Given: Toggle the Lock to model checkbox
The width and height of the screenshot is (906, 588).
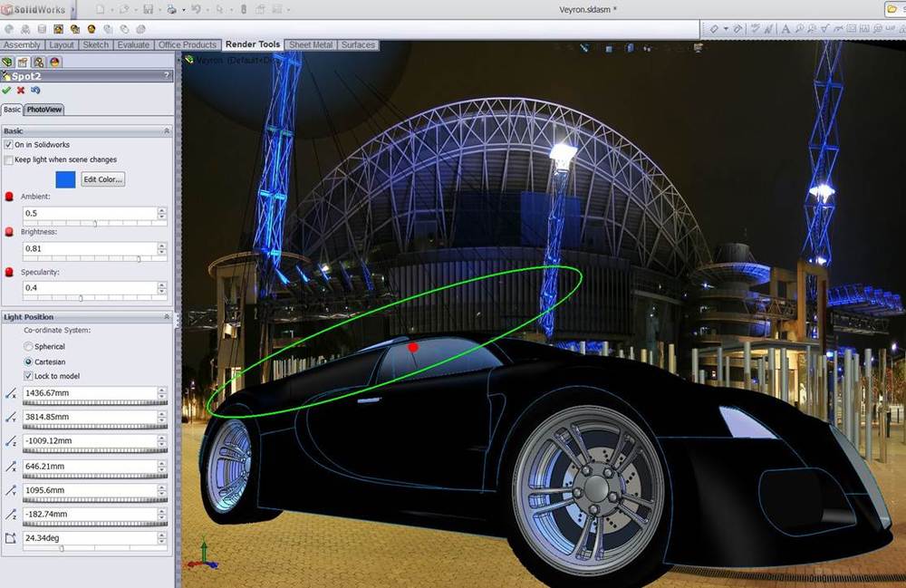Looking at the screenshot, I should point(28,376).
